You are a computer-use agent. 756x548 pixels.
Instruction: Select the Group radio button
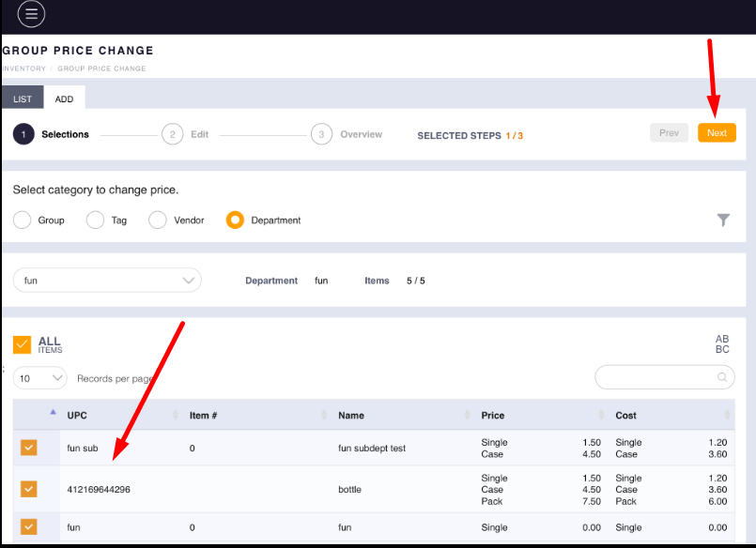(23, 221)
